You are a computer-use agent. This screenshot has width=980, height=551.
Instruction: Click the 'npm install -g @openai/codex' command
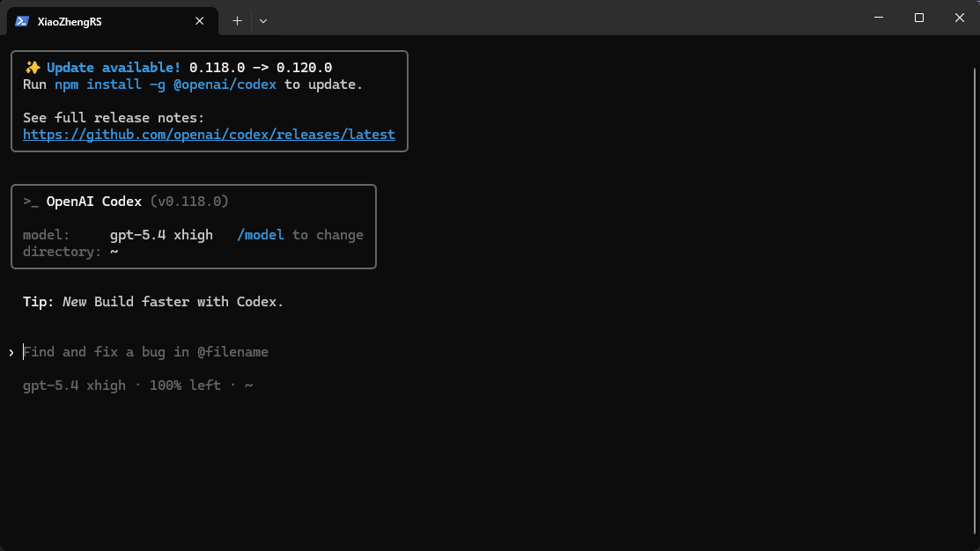(x=166, y=84)
